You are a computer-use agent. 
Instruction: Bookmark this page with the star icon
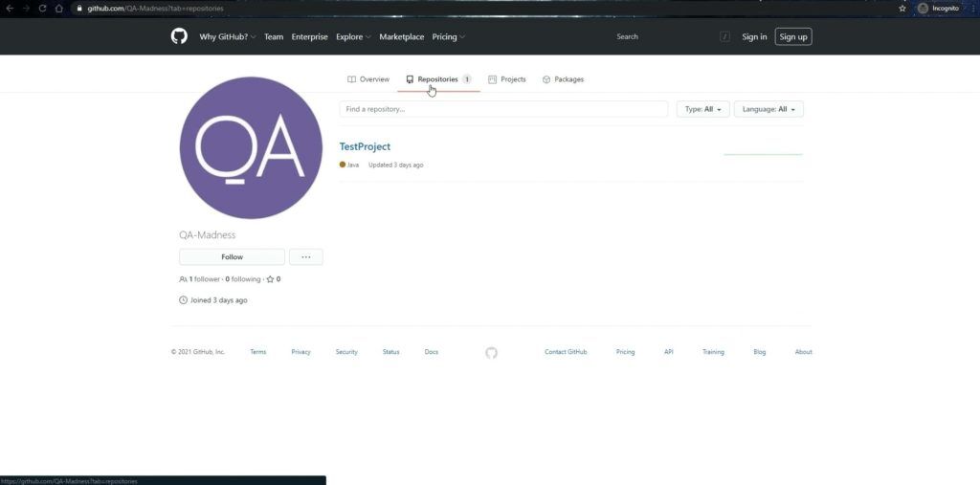click(902, 8)
